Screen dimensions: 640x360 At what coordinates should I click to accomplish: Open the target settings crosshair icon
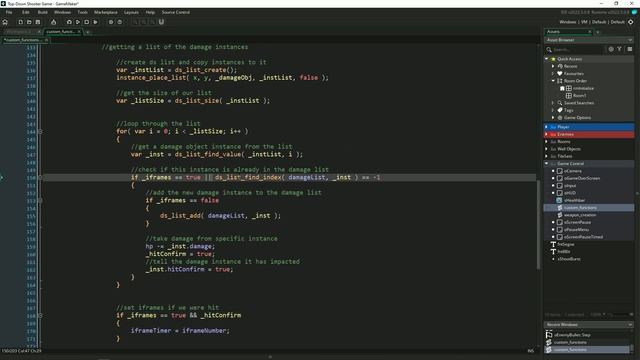(x=631, y=22)
